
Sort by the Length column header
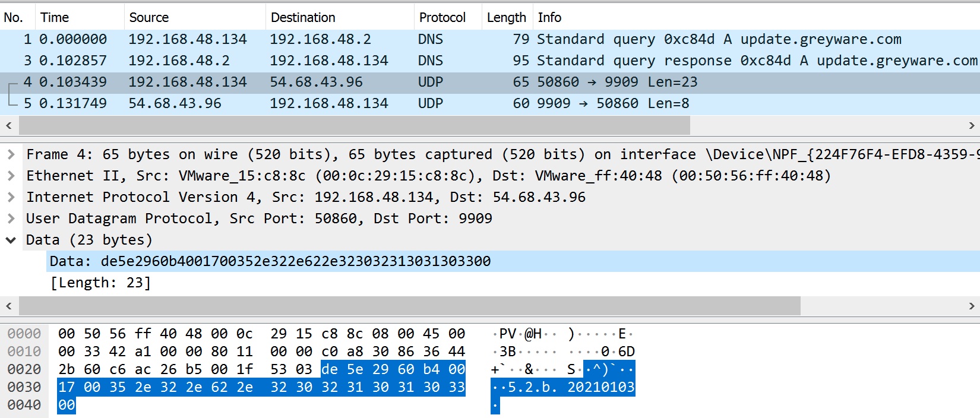507,17
